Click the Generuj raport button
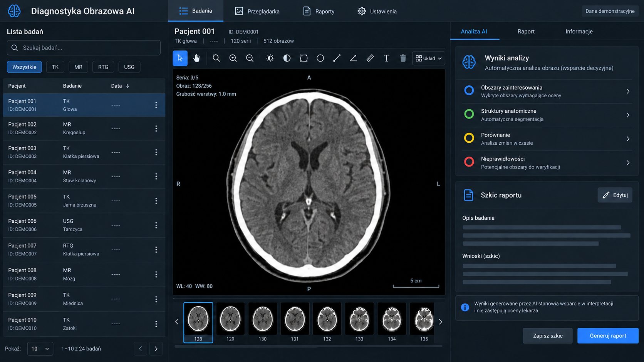 (x=608, y=336)
